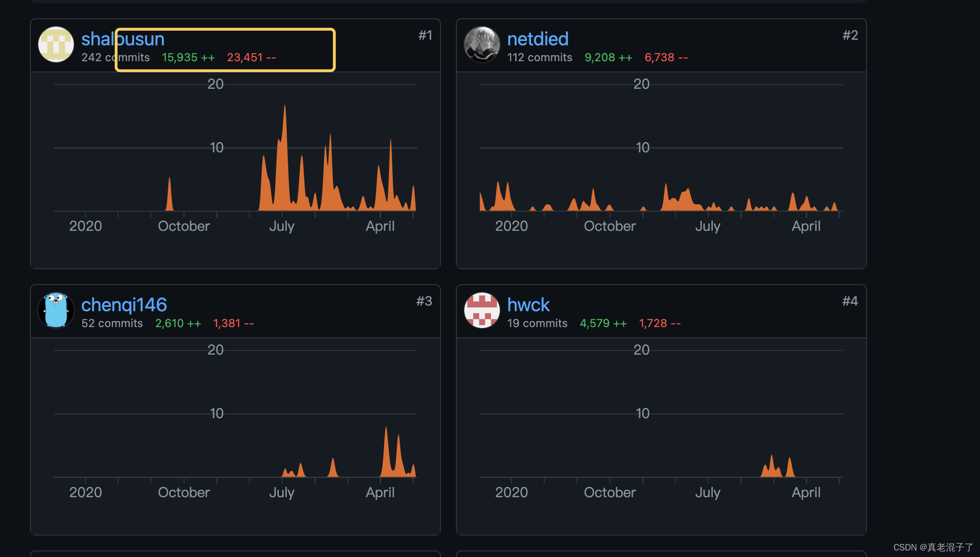The width and height of the screenshot is (980, 557).
Task: Click hwck's commit spikes in chart
Action: click(778, 466)
